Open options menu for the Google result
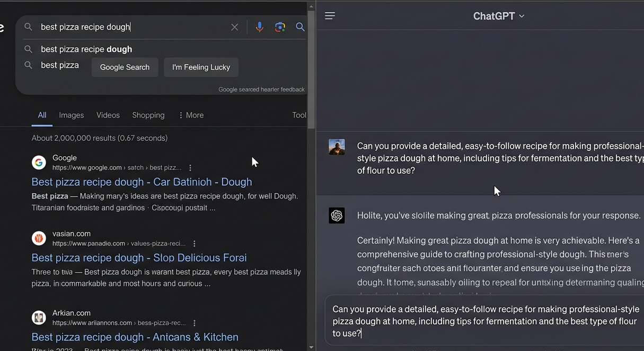 [x=190, y=168]
